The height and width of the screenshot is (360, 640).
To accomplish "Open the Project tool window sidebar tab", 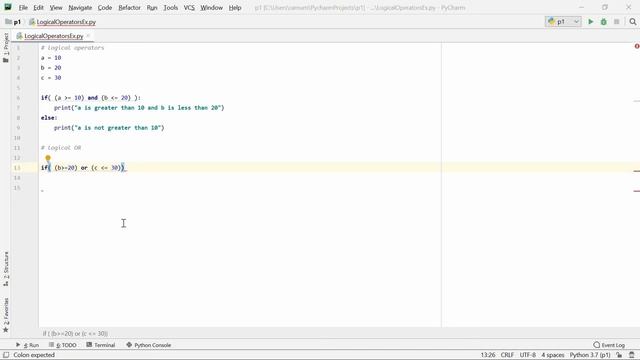I will (x=6, y=48).
